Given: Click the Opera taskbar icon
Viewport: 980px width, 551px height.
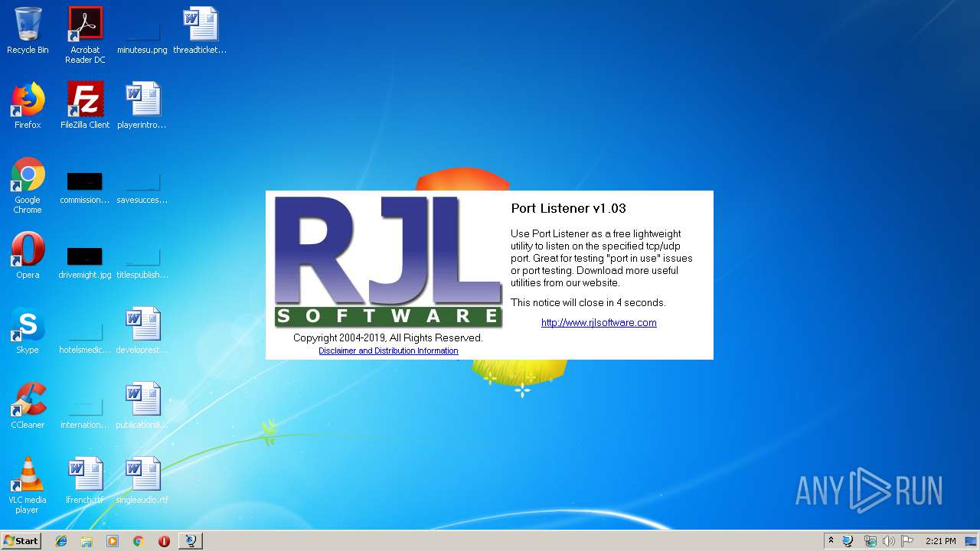Looking at the screenshot, I should tap(164, 541).
